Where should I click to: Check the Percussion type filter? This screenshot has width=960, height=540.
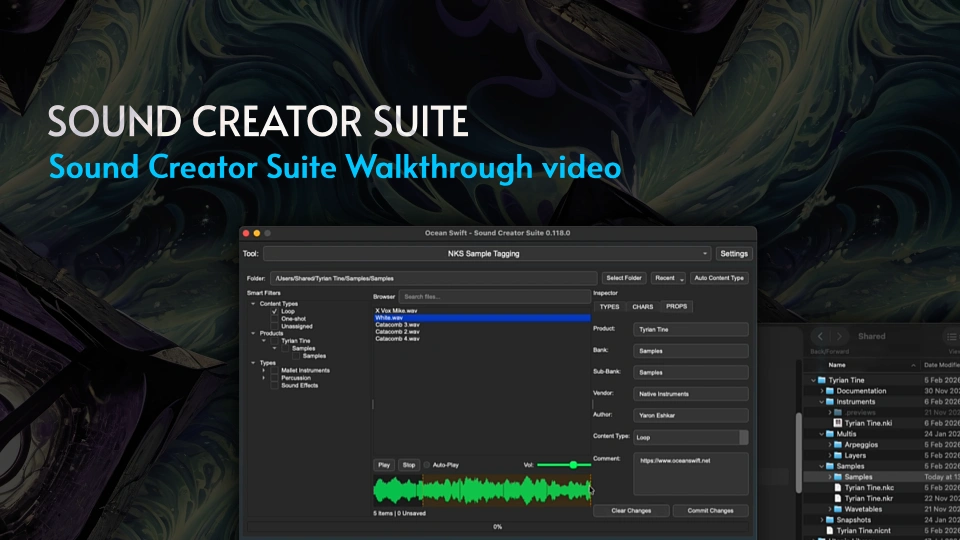pos(274,378)
